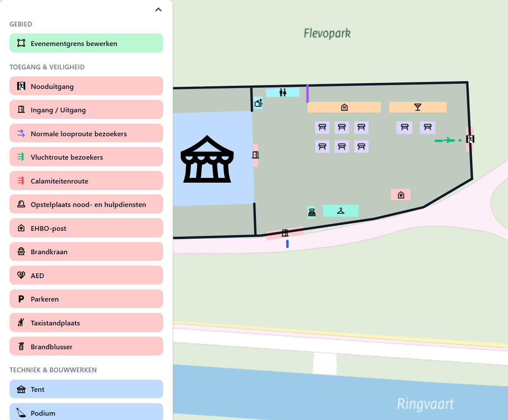Select the large tent symbol on the blue area
The image size is (508, 420).
pyautogui.click(x=207, y=158)
